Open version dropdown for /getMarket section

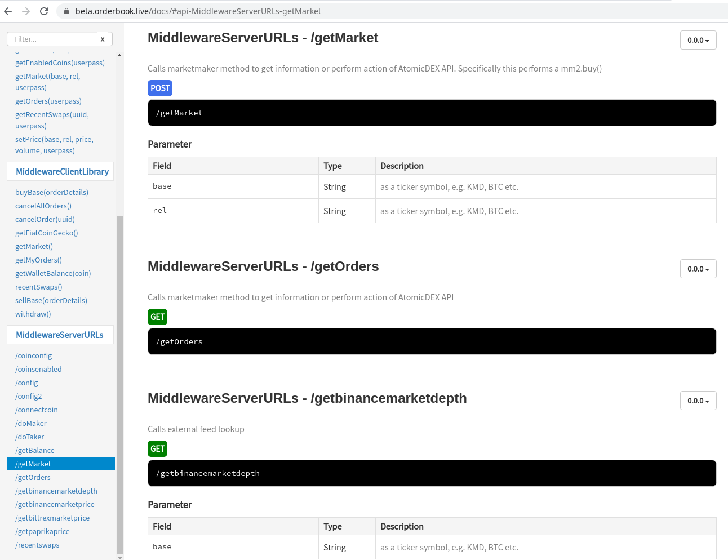pyautogui.click(x=698, y=40)
